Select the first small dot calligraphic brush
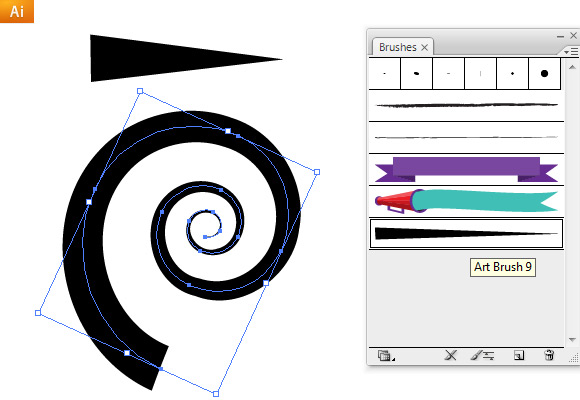 (x=385, y=73)
